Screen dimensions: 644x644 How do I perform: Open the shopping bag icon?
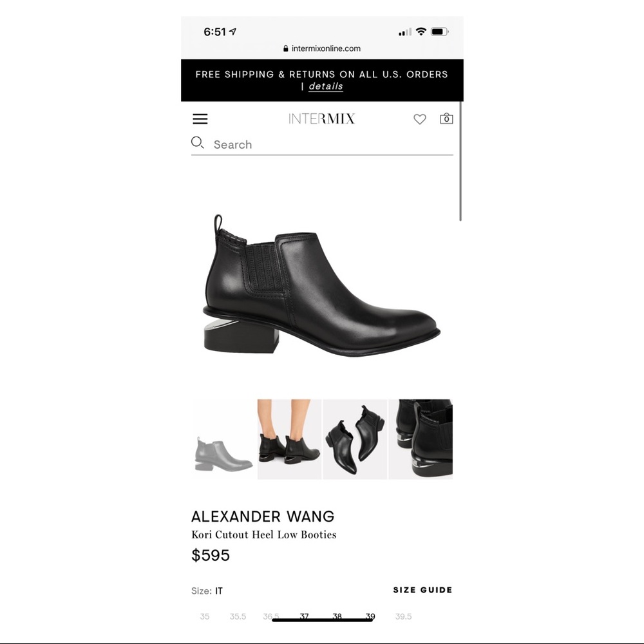point(446,118)
